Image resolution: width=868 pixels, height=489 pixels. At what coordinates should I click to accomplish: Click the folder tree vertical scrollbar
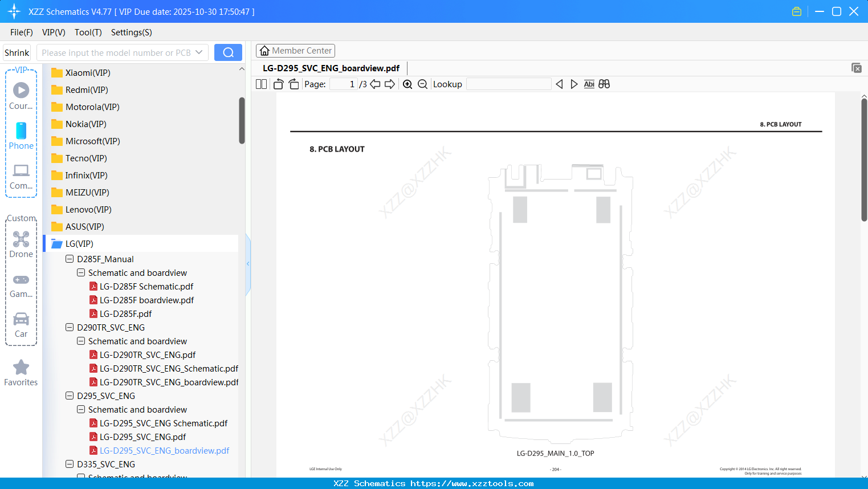tap(242, 120)
